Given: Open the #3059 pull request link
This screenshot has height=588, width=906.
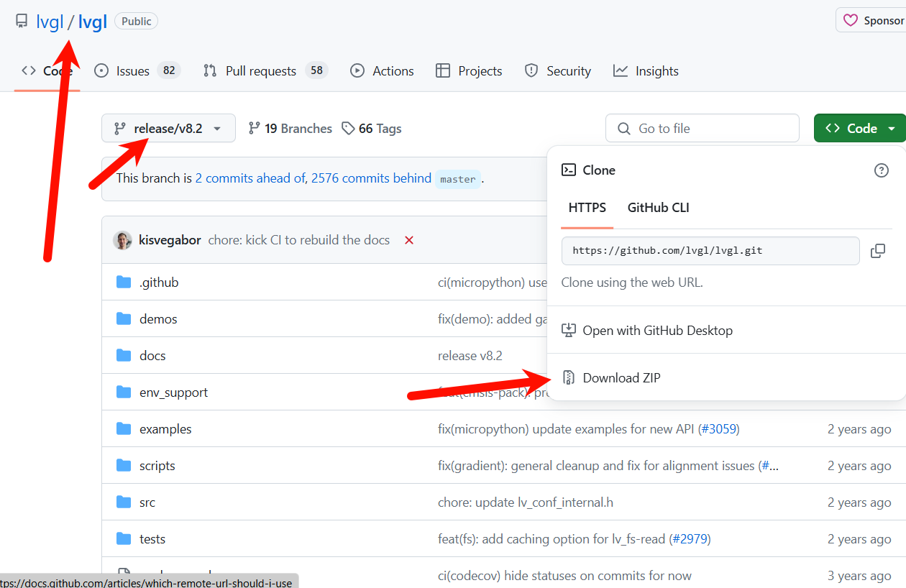Looking at the screenshot, I should coord(718,429).
